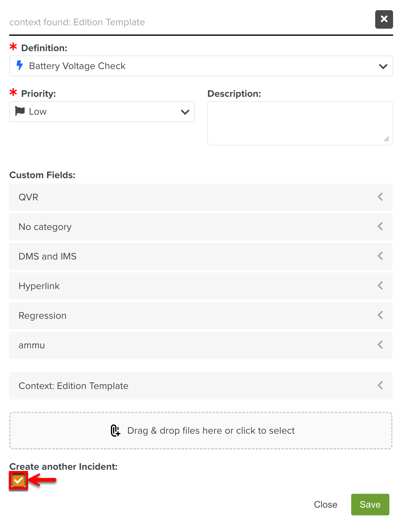398x532 pixels.
Task: Close the dialog with the X icon
Action: coord(384,19)
